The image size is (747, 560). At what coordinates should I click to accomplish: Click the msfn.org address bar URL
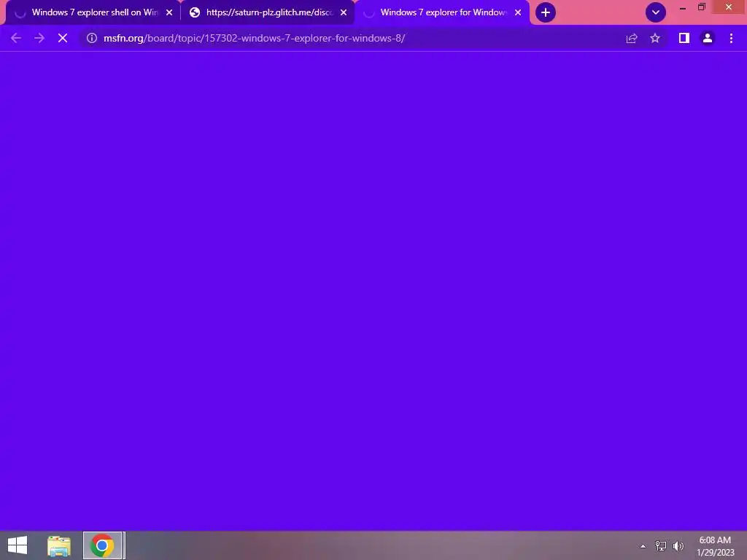[x=255, y=38]
